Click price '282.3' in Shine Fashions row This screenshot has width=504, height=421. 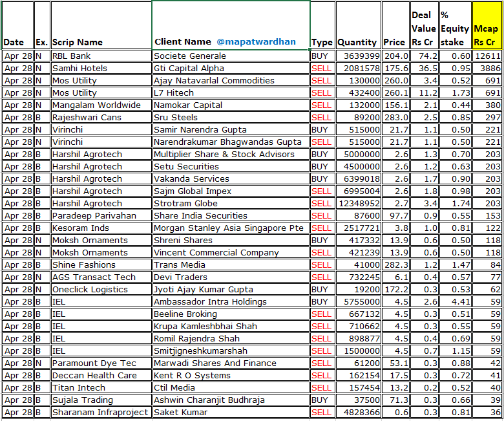[x=395, y=264]
